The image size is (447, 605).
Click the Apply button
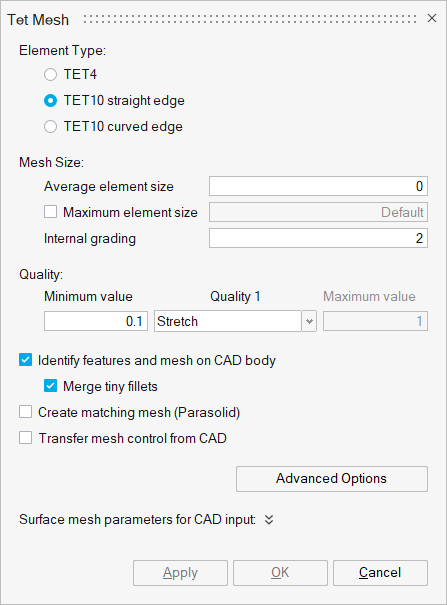[x=180, y=573]
